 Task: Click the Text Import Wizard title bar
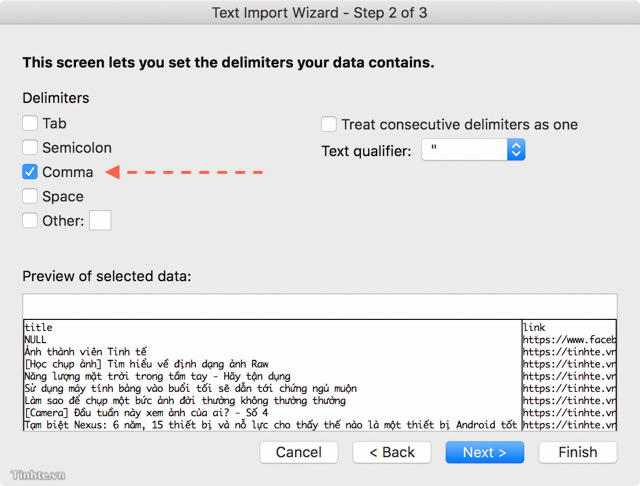(320, 13)
